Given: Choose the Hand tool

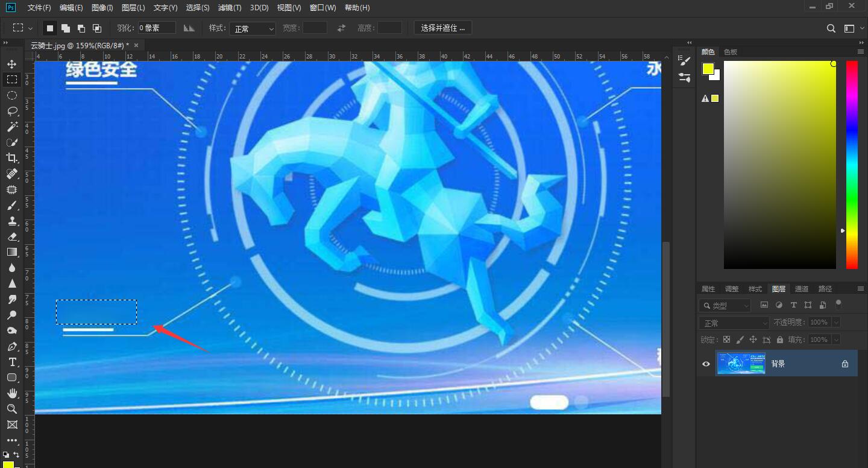Looking at the screenshot, I should (12, 393).
